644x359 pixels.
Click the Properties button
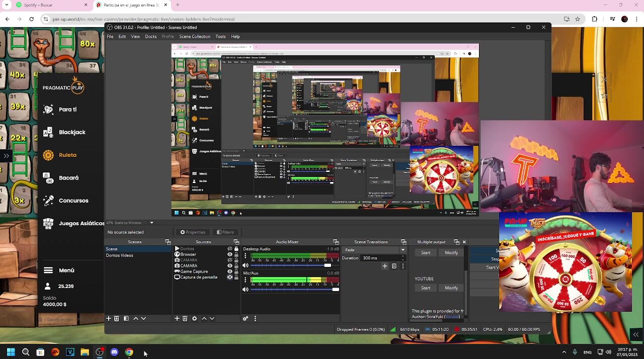point(193,232)
